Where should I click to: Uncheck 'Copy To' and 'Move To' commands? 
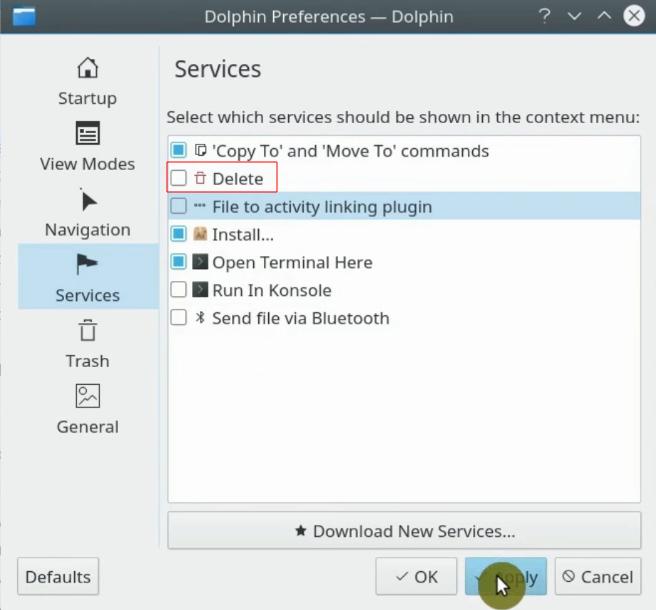[x=179, y=150]
